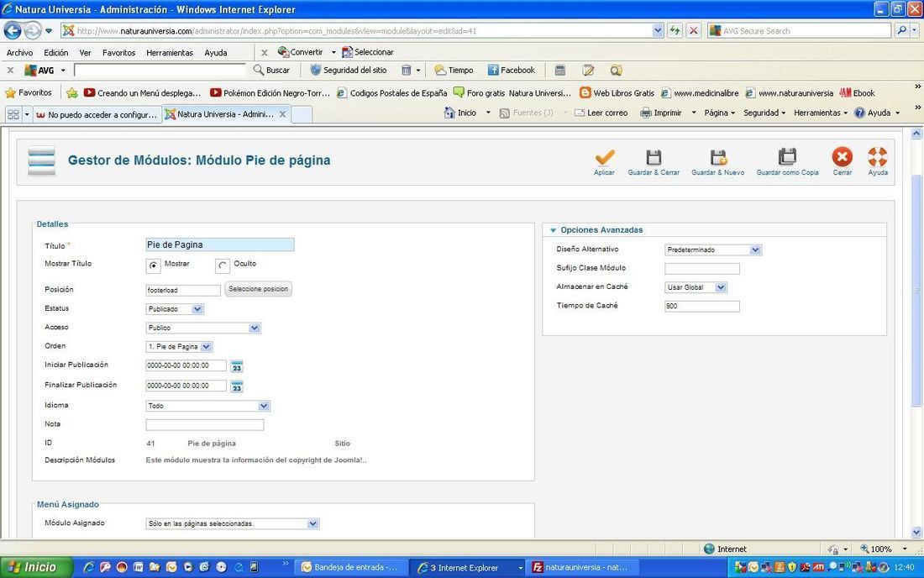
Task: Open Codigos Postales de España favorite
Action: pyautogui.click(x=392, y=93)
